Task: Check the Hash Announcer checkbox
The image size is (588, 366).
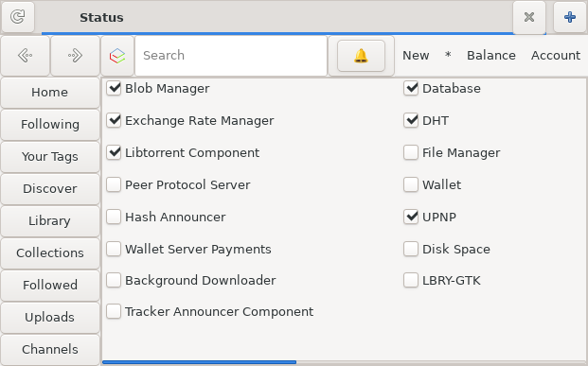Action: pyautogui.click(x=114, y=217)
